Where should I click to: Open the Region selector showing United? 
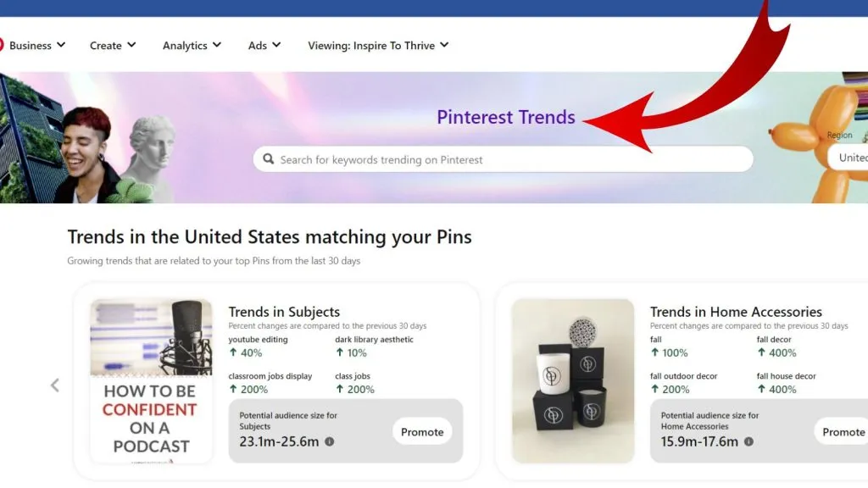(x=848, y=158)
